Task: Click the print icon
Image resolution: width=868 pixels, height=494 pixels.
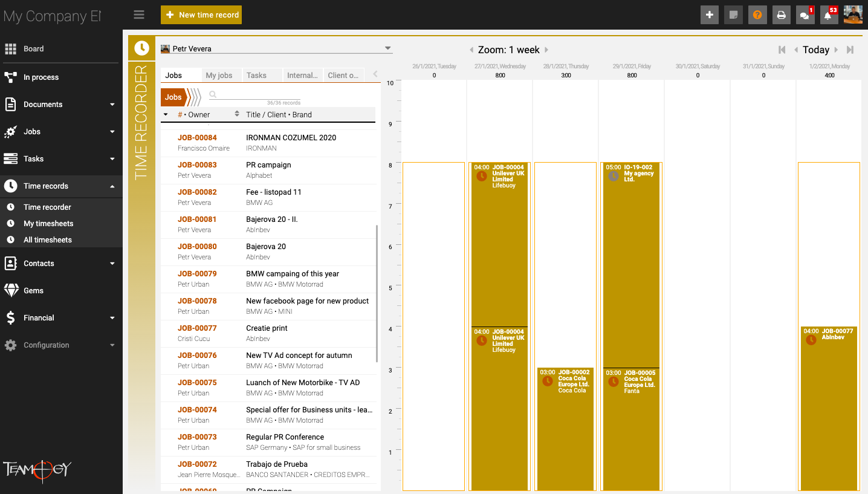Action: tap(782, 15)
